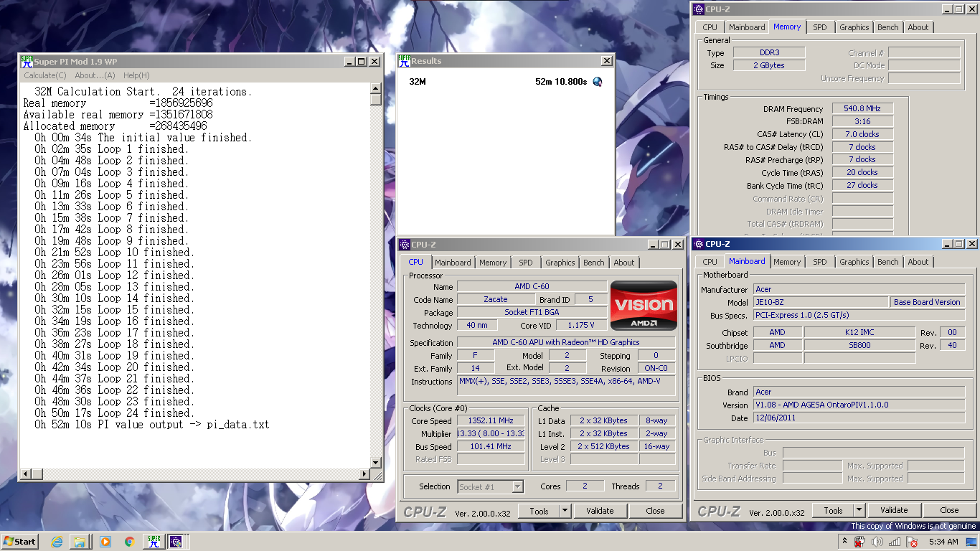Viewport: 980px width, 551px height.
Task: Click BIOS Version field in Mainboard window
Action: tap(859, 405)
